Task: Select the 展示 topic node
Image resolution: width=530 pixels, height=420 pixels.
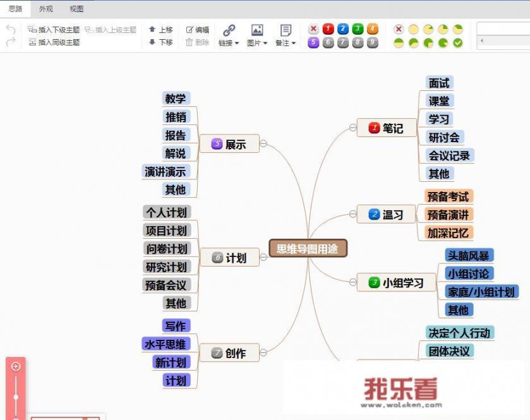Action: coord(229,143)
